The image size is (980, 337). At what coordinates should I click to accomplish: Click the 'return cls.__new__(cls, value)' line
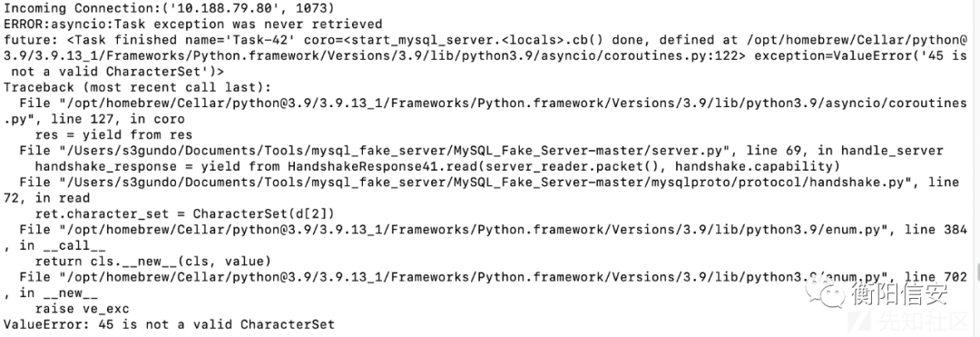pyautogui.click(x=153, y=261)
